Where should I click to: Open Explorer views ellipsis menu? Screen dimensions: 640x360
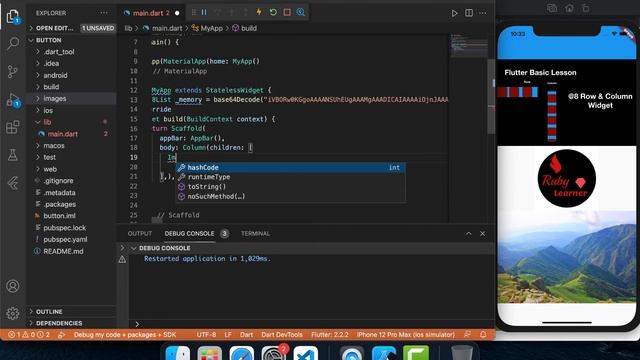(x=104, y=13)
